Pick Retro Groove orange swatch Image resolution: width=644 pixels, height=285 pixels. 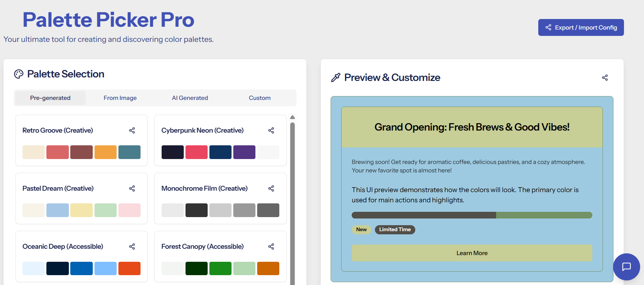[x=105, y=152]
